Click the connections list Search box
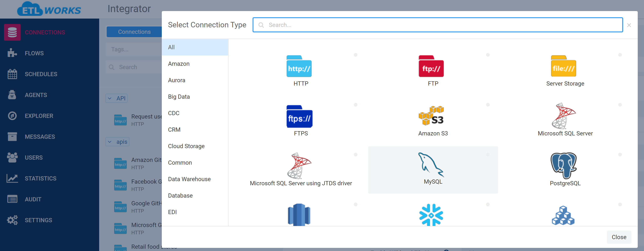 [x=134, y=67]
